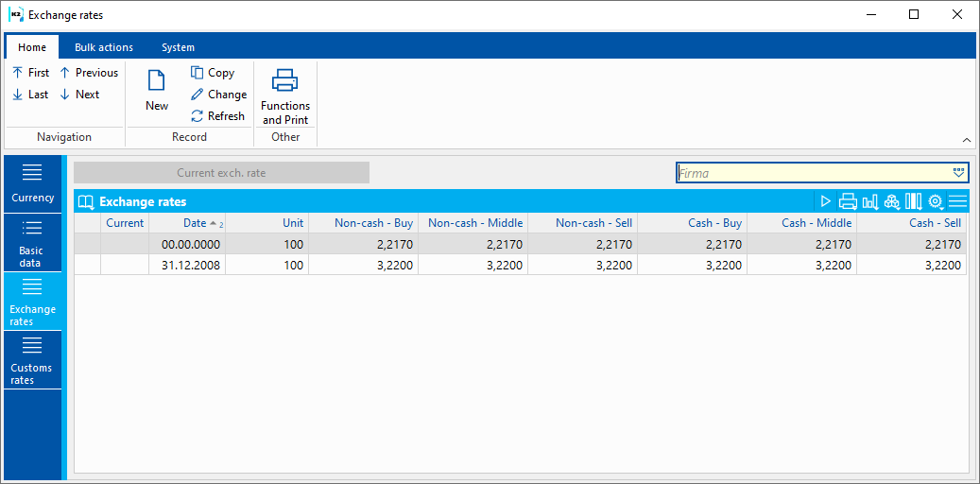Maximize the Exchange rates window
Viewport: 980px width, 484px height.
[914, 14]
